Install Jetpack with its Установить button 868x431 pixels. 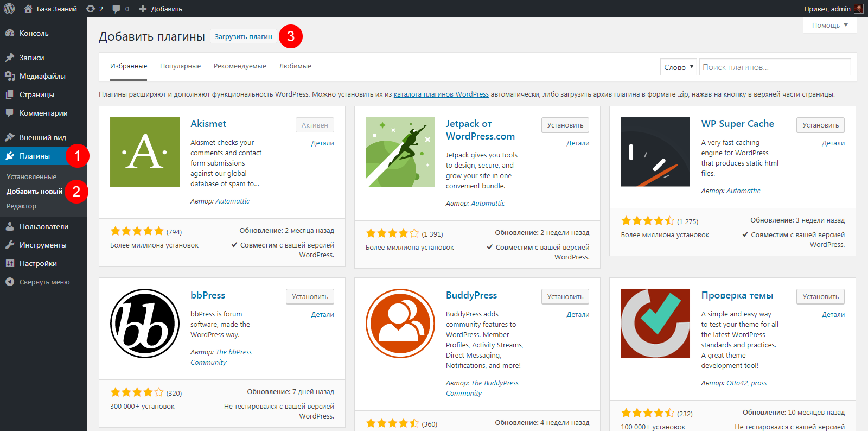click(x=565, y=125)
